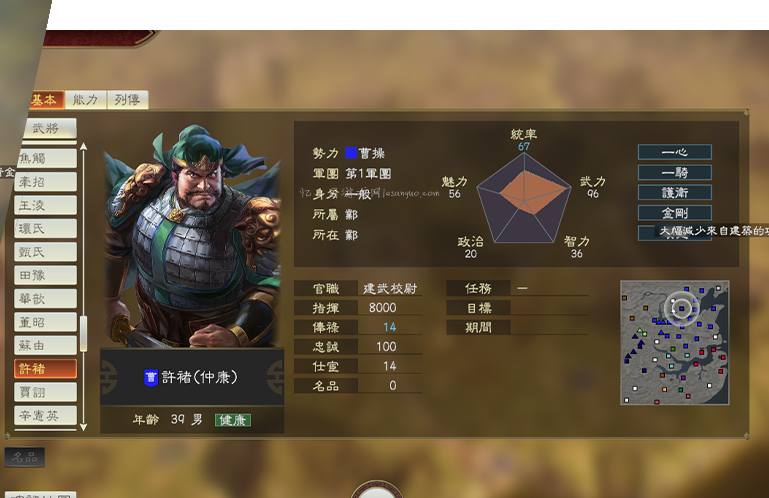Click the blue 曹 faction badge beside the name
The image size is (769, 498).
tap(151, 377)
